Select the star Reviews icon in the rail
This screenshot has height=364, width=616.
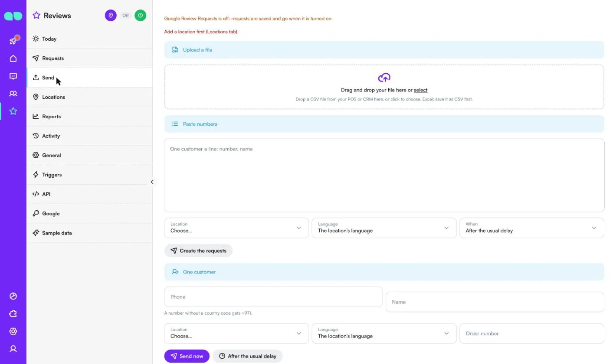(x=13, y=111)
